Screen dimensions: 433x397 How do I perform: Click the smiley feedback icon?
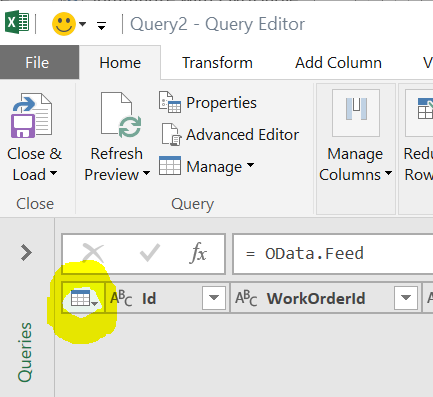tap(64, 24)
